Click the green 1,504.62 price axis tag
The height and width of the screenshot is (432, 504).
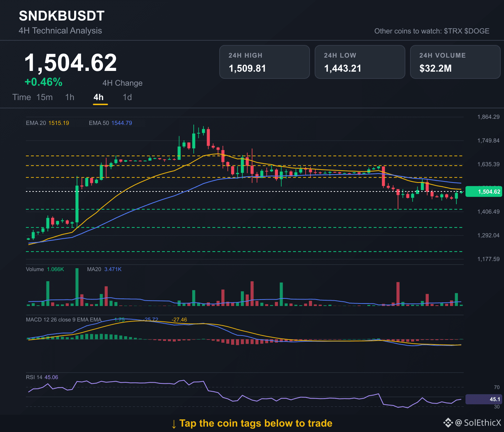483,192
